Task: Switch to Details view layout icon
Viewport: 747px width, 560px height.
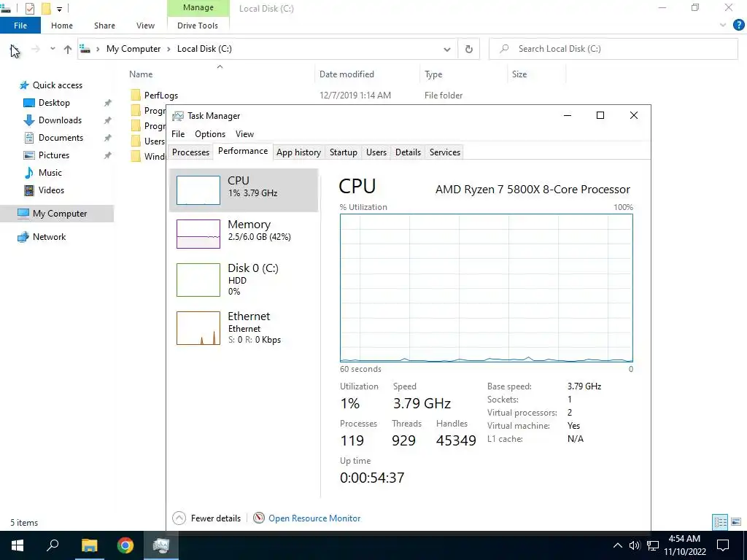Action: [x=720, y=522]
